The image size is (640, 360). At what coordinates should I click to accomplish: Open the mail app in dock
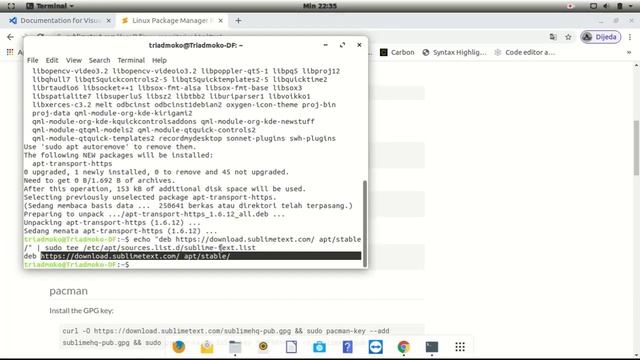207,347
